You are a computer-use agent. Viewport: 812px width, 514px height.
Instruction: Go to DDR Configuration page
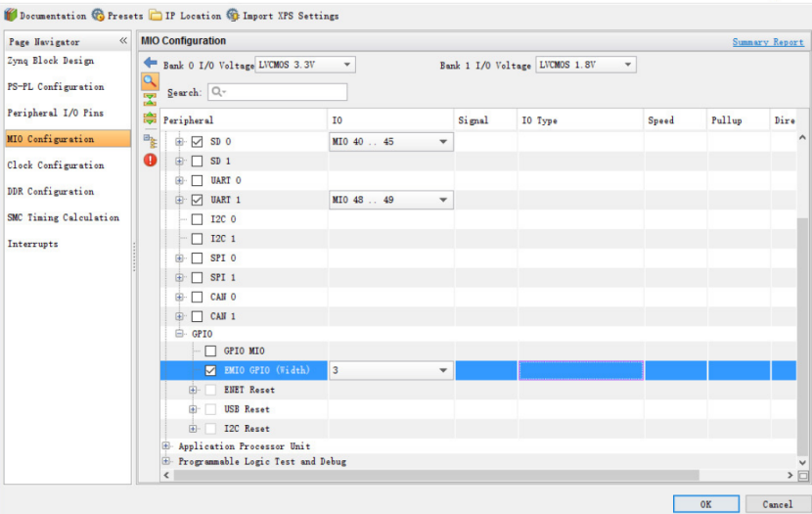pyautogui.click(x=51, y=191)
